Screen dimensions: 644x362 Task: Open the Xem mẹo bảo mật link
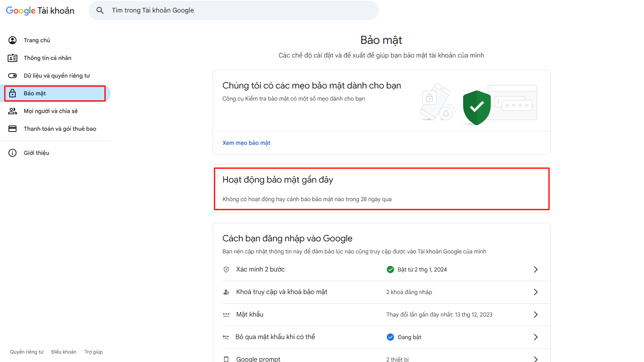246,142
